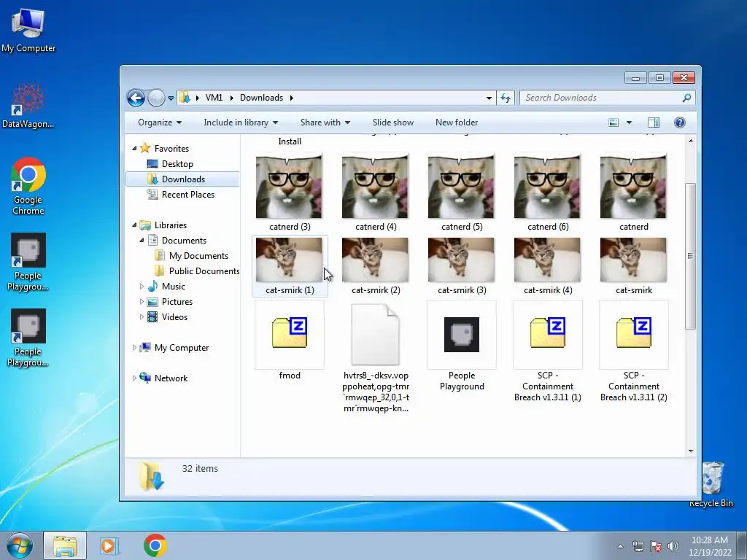This screenshot has height=560, width=747.
Task: Expand the Pictures library node
Action: click(142, 301)
